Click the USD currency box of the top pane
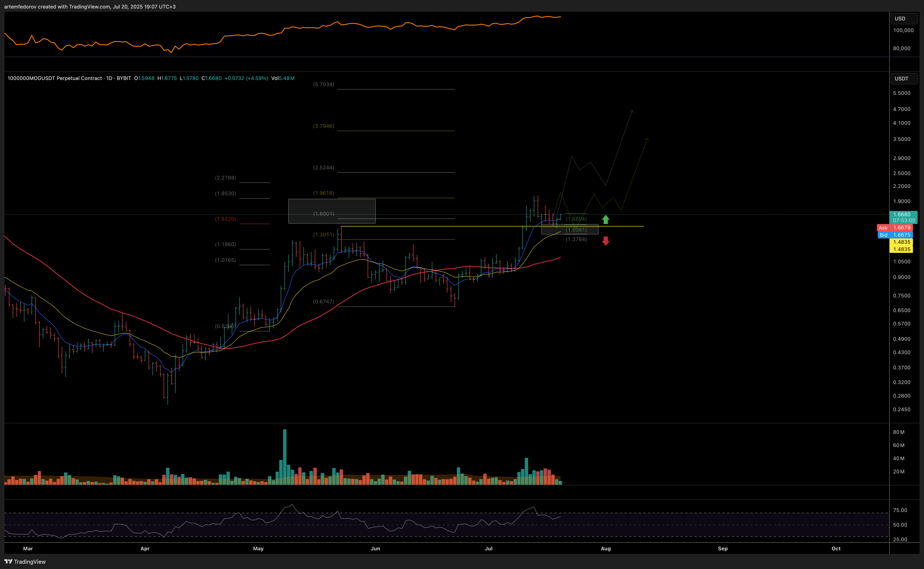Viewport: 924px width, 569px height. pyautogui.click(x=904, y=18)
